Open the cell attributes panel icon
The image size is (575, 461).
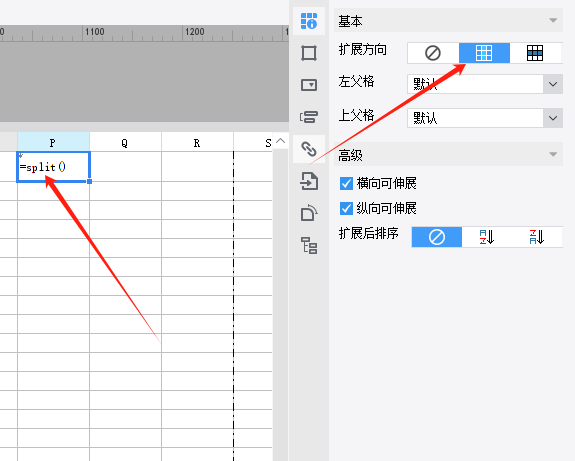pos(309,21)
